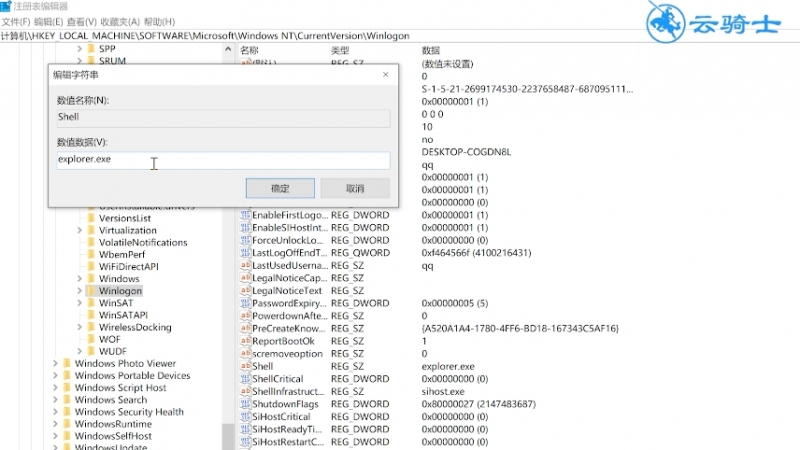Expand the Virtualization tree node
This screenshot has height=450, width=800.
(80, 230)
